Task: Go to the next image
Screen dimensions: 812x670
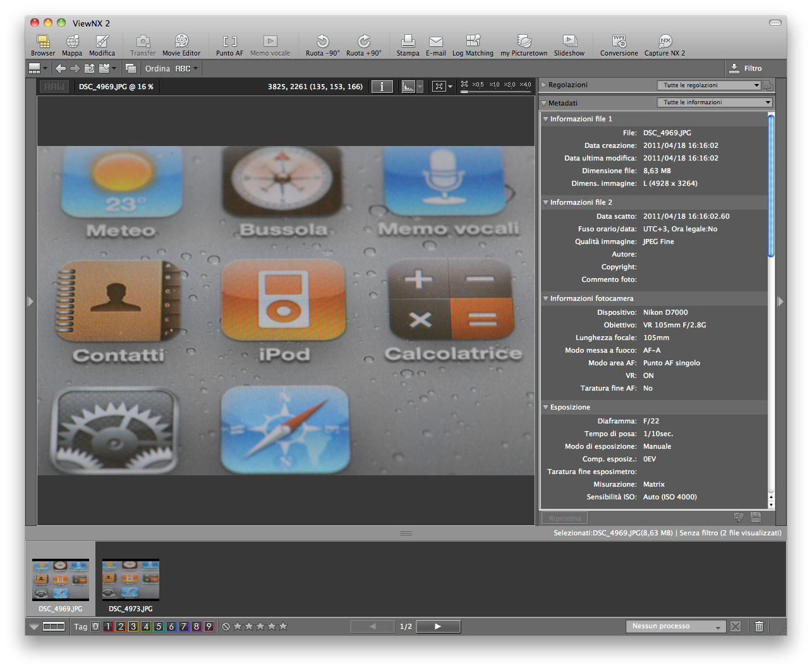Action: (x=438, y=626)
